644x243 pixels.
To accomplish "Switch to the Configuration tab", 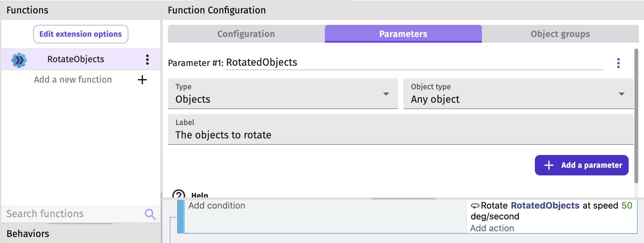I will (x=246, y=34).
